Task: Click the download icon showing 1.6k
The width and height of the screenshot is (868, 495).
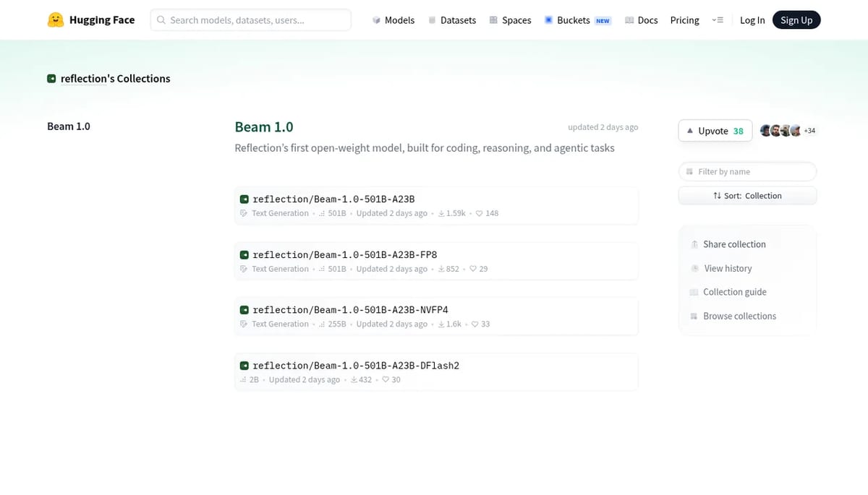Action: click(441, 324)
